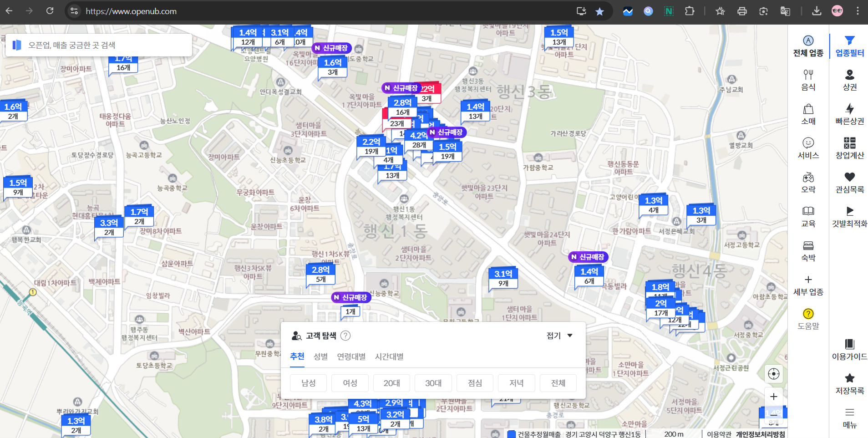Bookmark this page with star icon
This screenshot has height=438, width=868.
pos(599,11)
